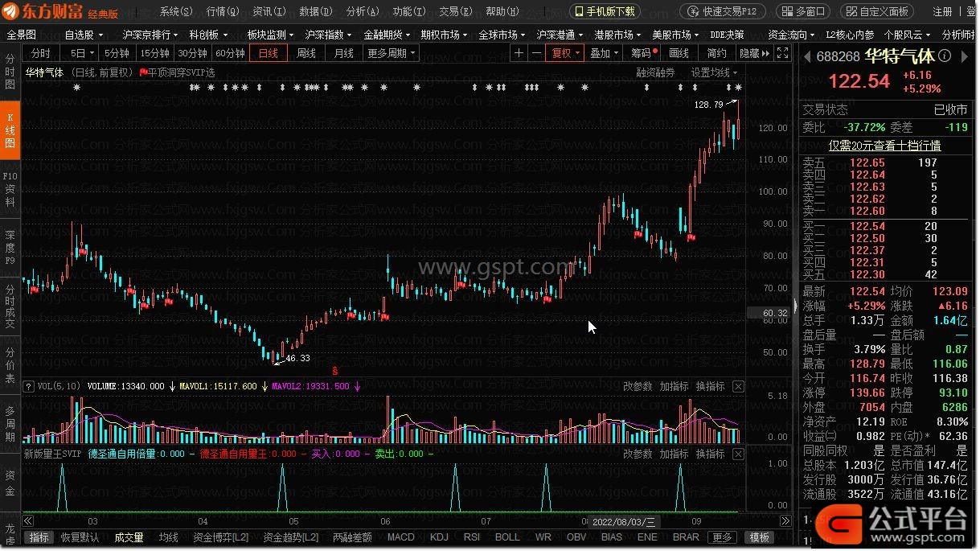Click the 隐藏 double-arrow hide panel button
This screenshot has width=980, height=551.
tap(754, 53)
